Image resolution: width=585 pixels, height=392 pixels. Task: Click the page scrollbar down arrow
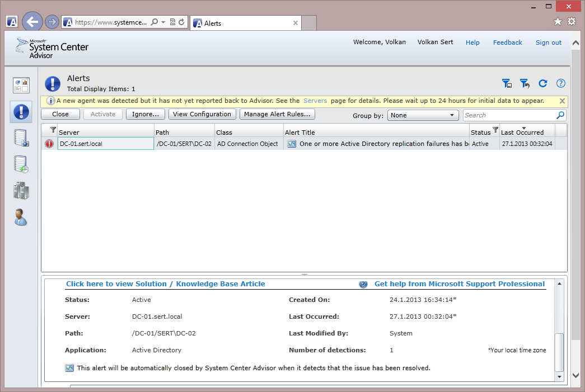(575, 375)
